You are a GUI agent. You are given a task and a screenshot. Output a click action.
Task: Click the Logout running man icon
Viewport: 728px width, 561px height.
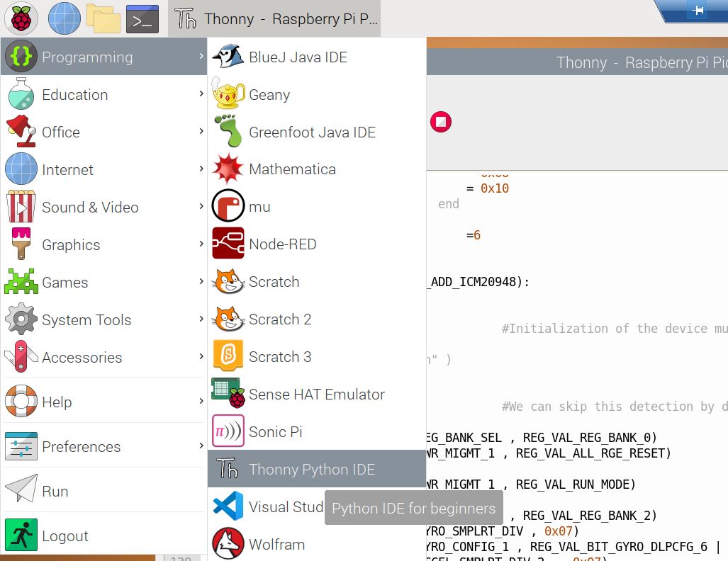point(21,535)
